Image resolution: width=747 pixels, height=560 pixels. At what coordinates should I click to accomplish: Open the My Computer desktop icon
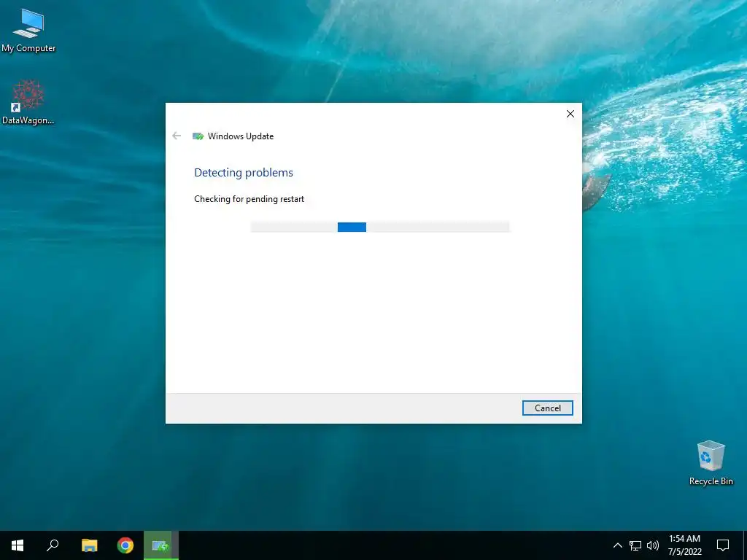(x=28, y=31)
